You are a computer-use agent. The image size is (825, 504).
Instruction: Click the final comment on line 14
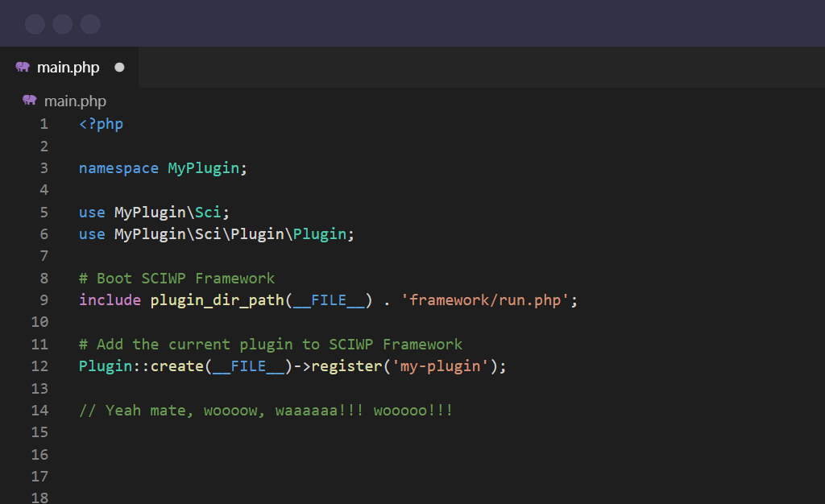(266, 410)
